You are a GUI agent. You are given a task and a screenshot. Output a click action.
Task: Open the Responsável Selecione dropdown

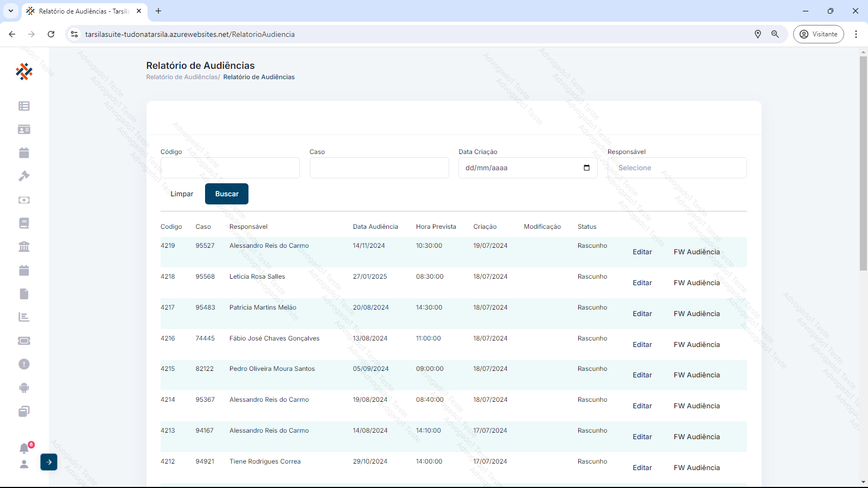[676, 168]
